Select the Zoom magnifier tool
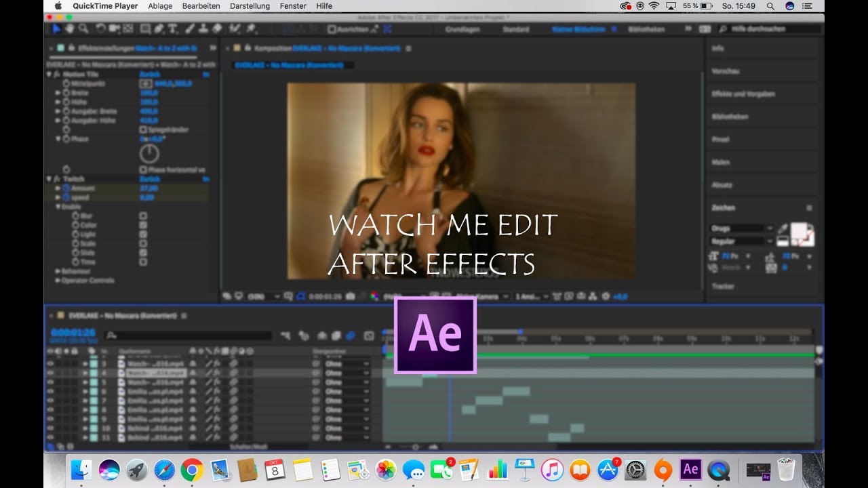Image resolution: width=868 pixels, height=488 pixels. [83, 29]
